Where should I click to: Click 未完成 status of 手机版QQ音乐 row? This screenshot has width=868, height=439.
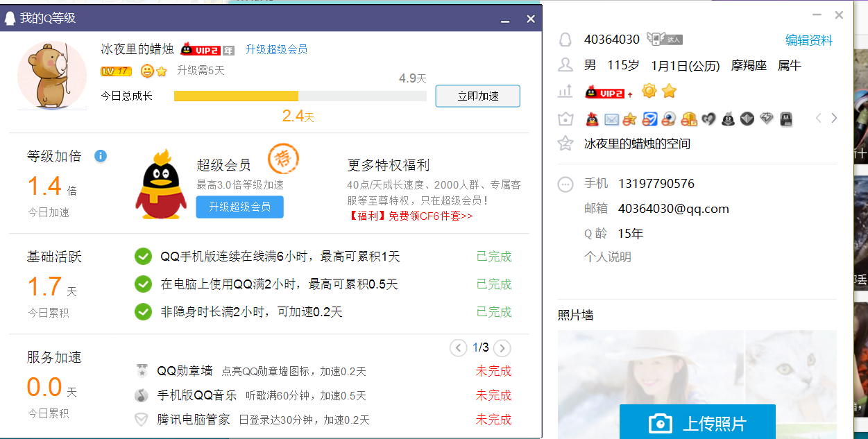click(x=493, y=395)
